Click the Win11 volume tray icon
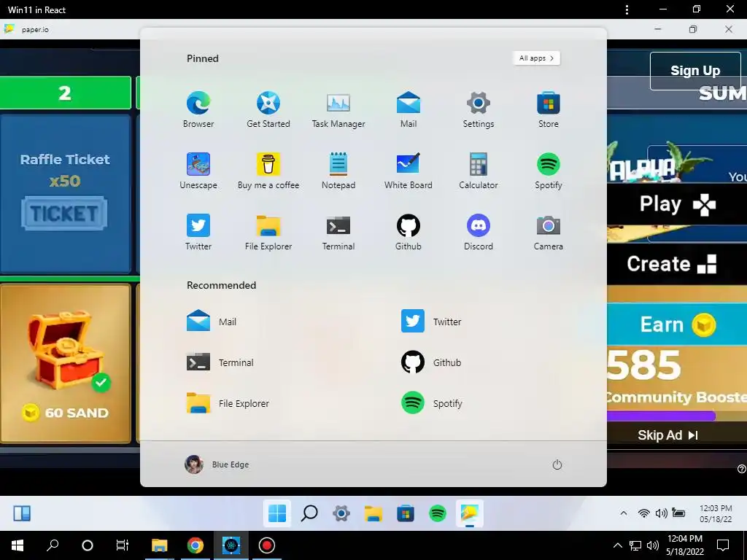Image resolution: width=747 pixels, height=560 pixels. tap(661, 513)
